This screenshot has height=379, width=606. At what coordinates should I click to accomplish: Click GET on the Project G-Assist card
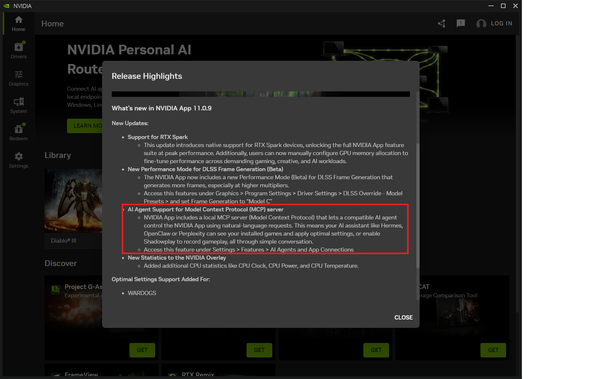point(142,350)
